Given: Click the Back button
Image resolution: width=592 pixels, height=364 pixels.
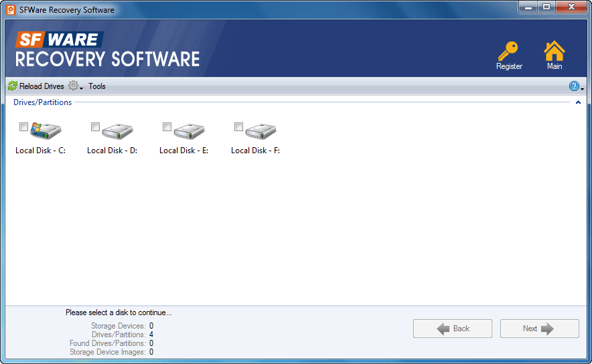Looking at the screenshot, I should pos(452,329).
